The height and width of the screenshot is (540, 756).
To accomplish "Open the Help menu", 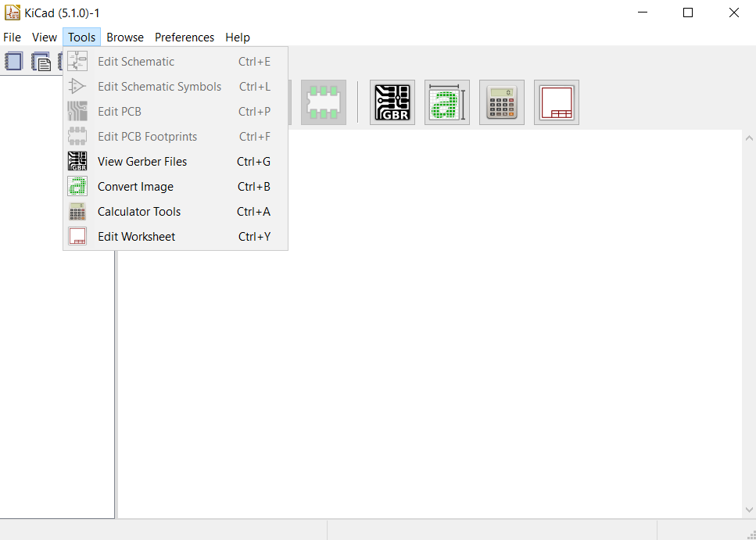I will pyautogui.click(x=238, y=37).
